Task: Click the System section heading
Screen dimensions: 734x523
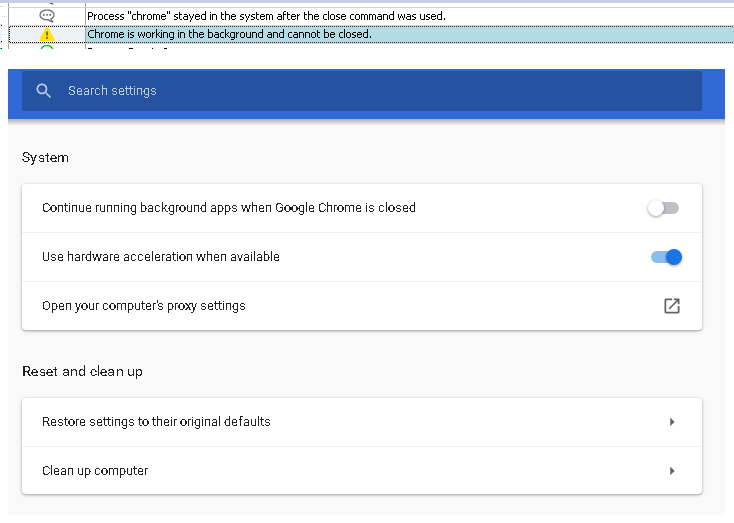Action: 45,158
